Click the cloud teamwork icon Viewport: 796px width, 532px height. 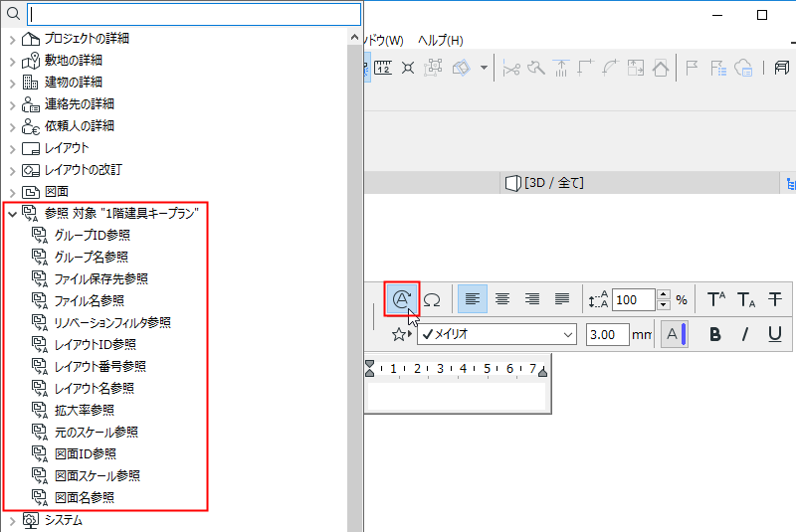pyautogui.click(x=743, y=68)
